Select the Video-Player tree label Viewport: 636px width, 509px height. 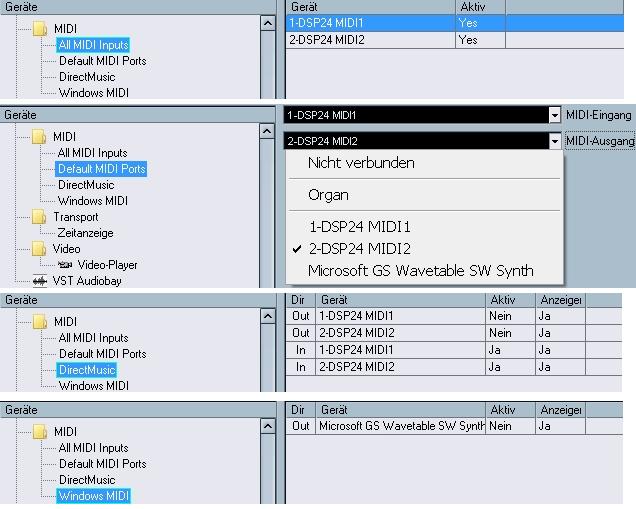tap(107, 265)
